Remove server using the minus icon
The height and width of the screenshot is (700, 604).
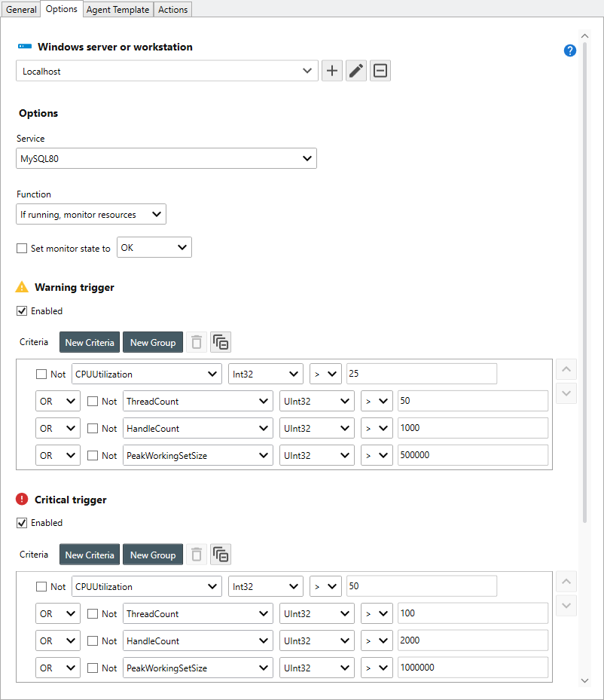point(380,71)
